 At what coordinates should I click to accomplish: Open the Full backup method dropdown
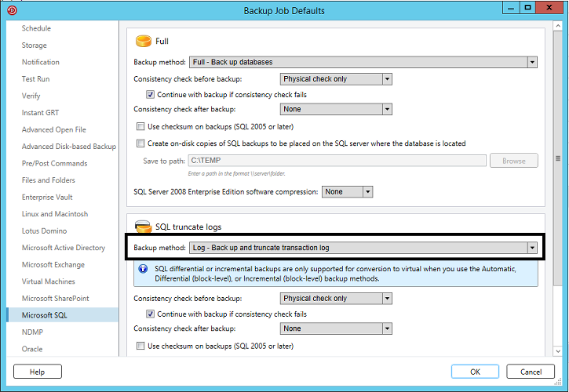coord(363,62)
